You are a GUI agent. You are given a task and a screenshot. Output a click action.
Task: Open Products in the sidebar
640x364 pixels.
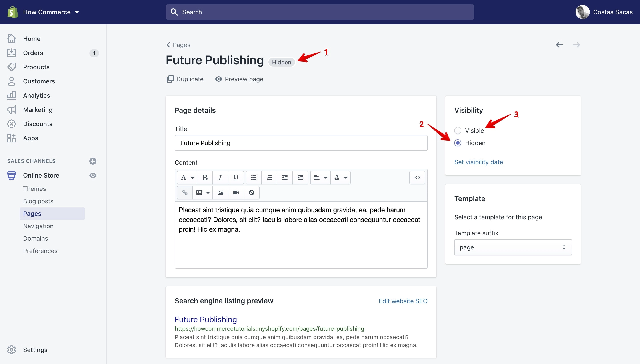coord(36,67)
